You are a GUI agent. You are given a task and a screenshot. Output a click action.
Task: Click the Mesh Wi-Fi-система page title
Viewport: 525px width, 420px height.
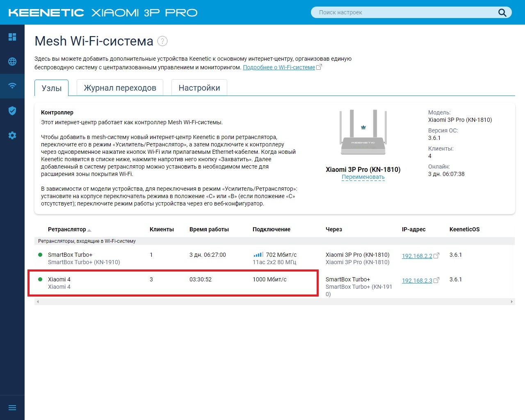(94, 41)
